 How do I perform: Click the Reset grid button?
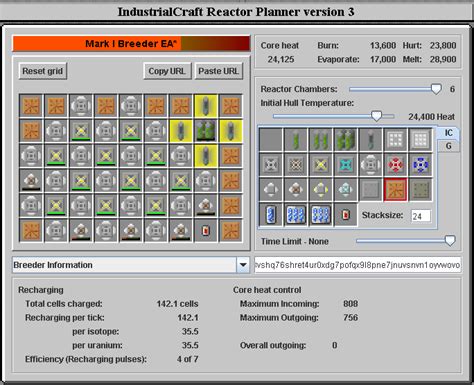[43, 71]
